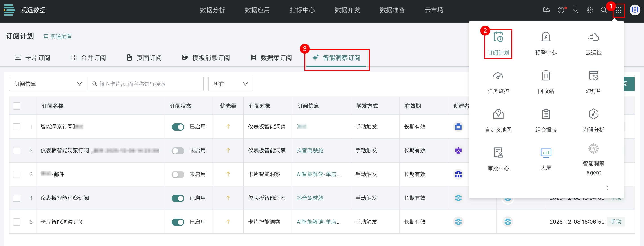Open 数据开发 in top navigation
The height and width of the screenshot is (246, 644).
point(347,10)
